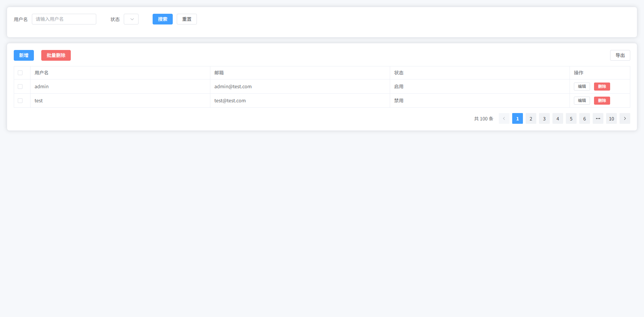Image resolution: width=644 pixels, height=317 pixels.
Task: Focus the 用户名 username input field
Action: pos(64,19)
